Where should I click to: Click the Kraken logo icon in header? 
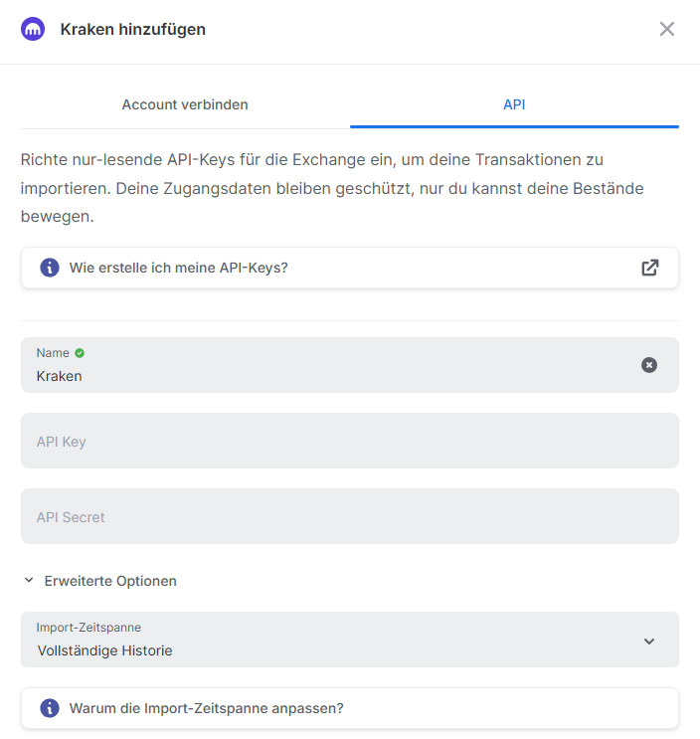33,29
